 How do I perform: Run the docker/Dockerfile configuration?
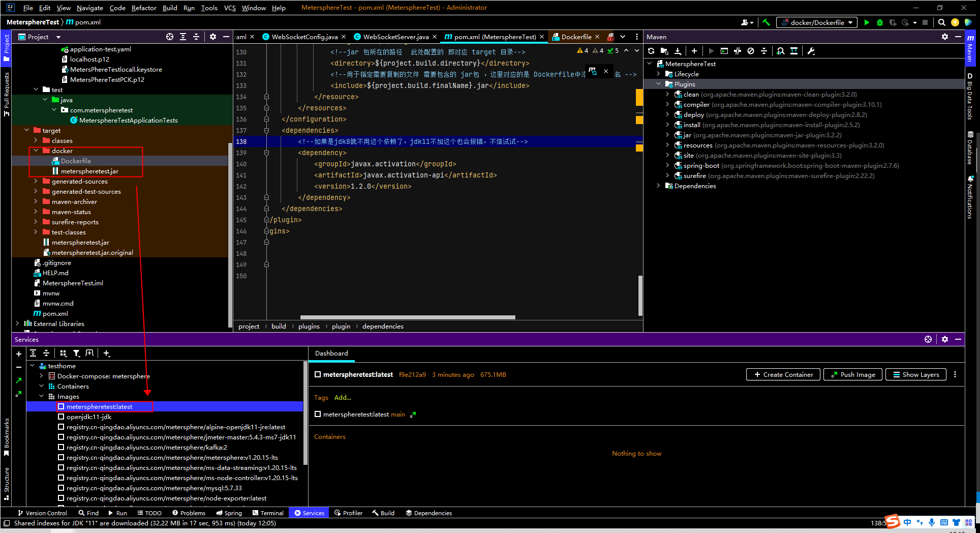coord(867,22)
